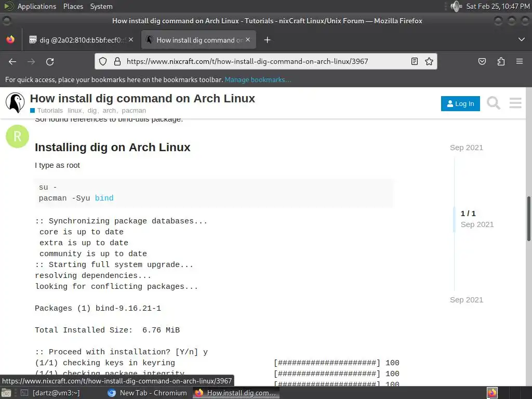The height and width of the screenshot is (399, 532).
Task: Close the 'dig @2a02' tab
Action: tap(131, 39)
